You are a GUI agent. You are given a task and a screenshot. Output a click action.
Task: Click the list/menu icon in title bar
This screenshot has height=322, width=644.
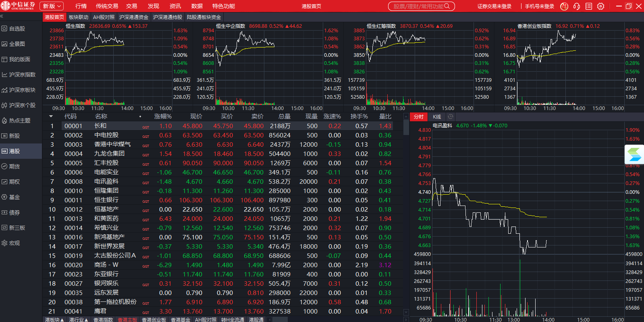pyautogui.click(x=588, y=6)
